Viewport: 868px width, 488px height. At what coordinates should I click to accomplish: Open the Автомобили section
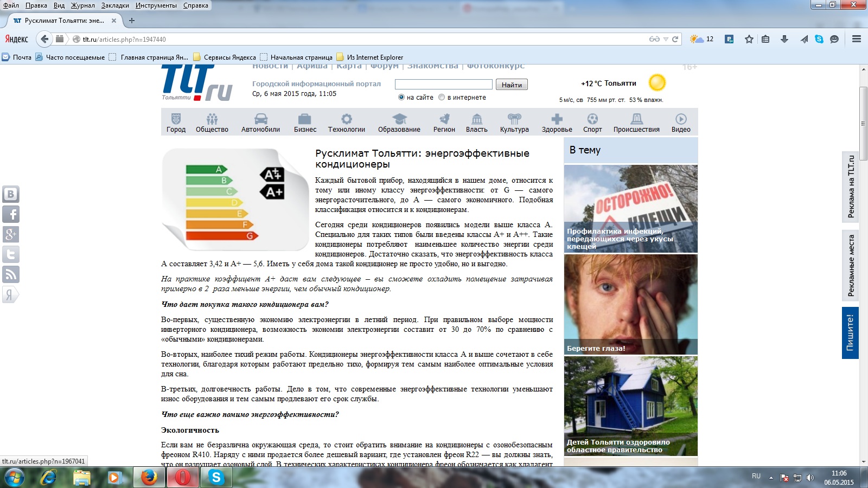click(x=260, y=123)
